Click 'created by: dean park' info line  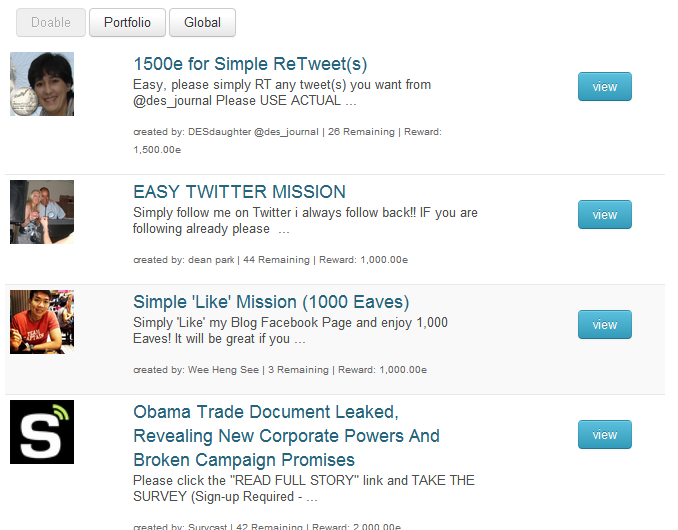[270, 260]
